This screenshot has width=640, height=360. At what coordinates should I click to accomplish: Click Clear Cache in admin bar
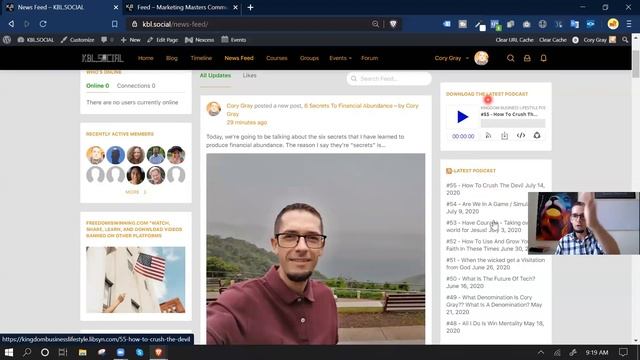point(553,40)
